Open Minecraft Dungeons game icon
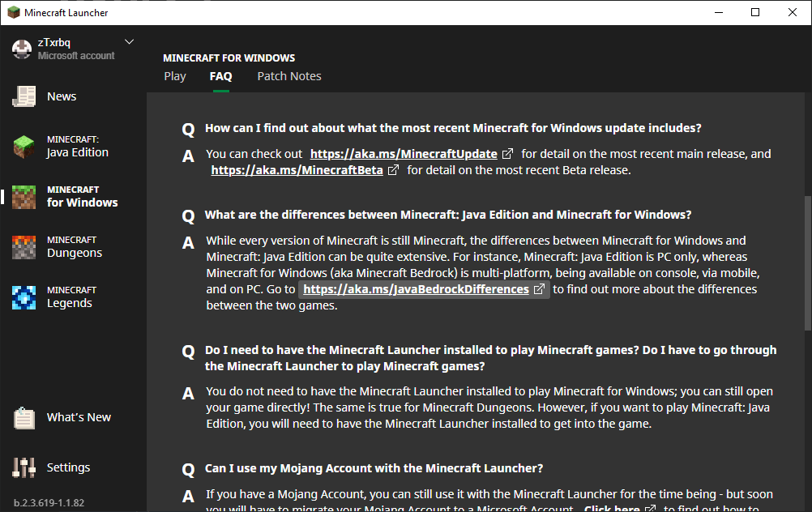The height and width of the screenshot is (512, 812). tap(24, 247)
